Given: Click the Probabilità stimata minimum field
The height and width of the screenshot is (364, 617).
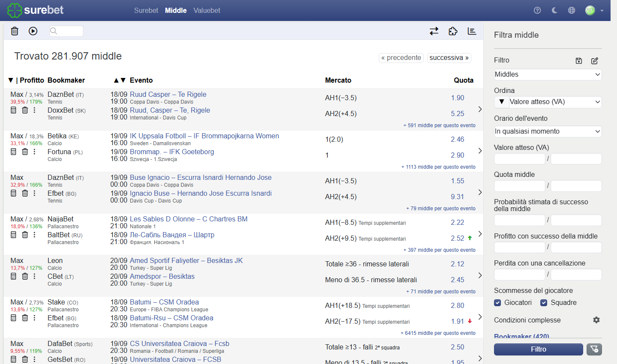Looking at the screenshot, I should pos(520,220).
